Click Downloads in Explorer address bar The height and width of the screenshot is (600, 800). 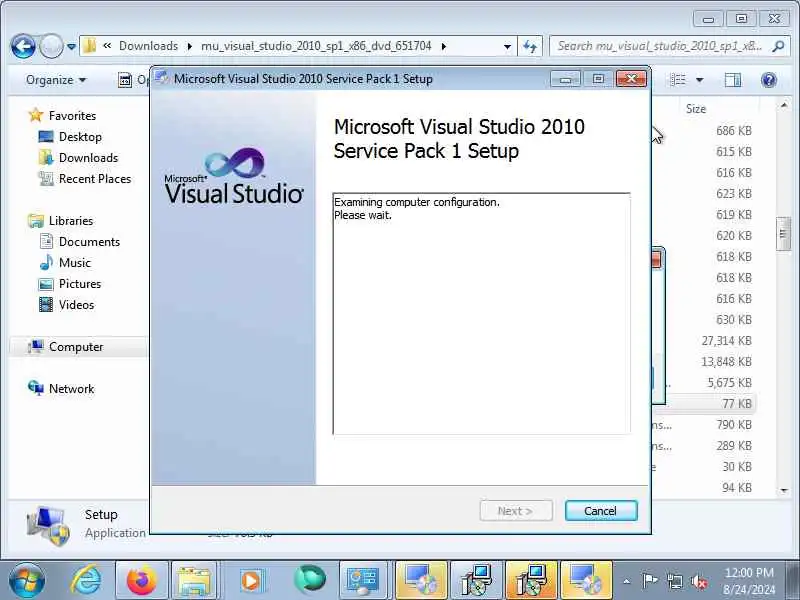click(148, 46)
